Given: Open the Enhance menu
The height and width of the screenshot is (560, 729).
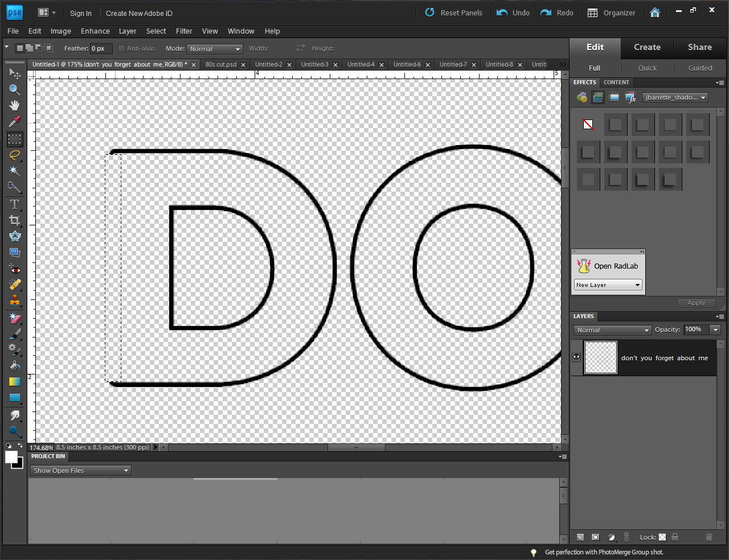Looking at the screenshot, I should 95,31.
